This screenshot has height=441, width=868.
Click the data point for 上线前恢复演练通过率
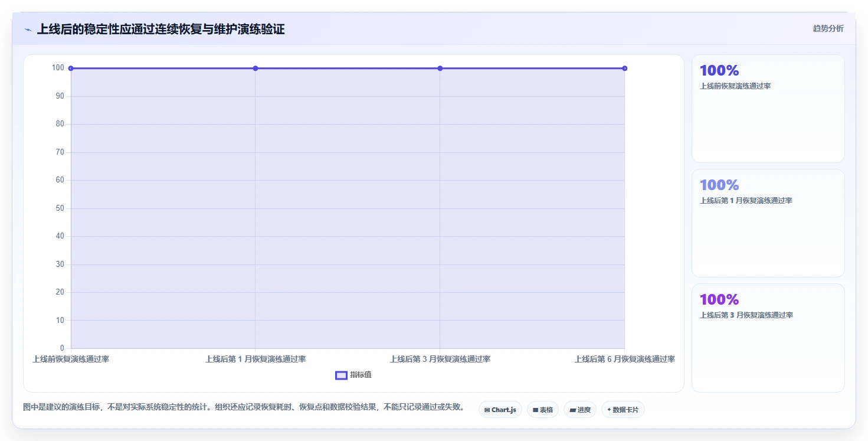(x=71, y=68)
